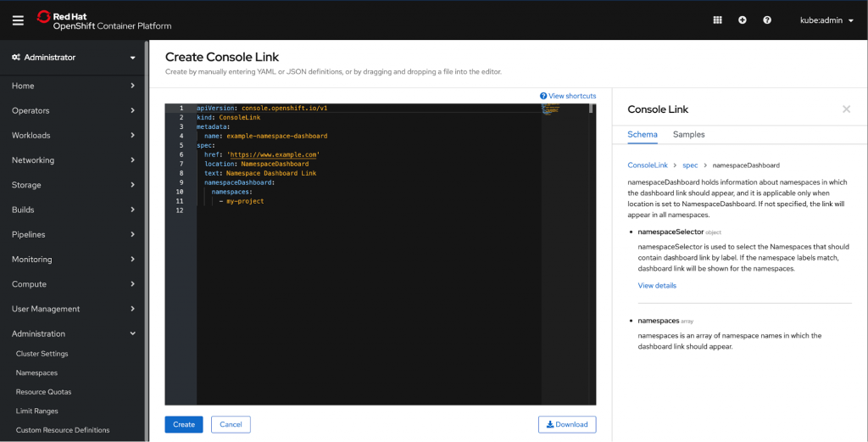Click the plus import YAML icon
Image resolution: width=868 pixels, height=442 pixels.
click(743, 20)
